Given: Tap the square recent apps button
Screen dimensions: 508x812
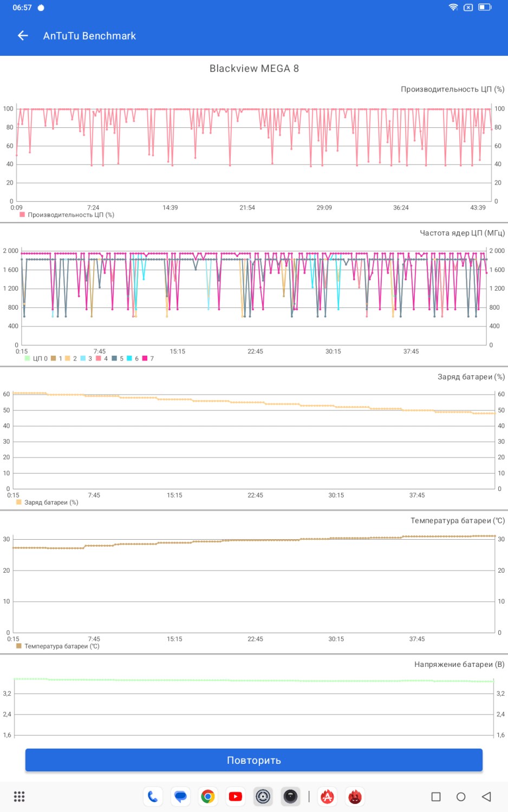Looking at the screenshot, I should click(436, 796).
